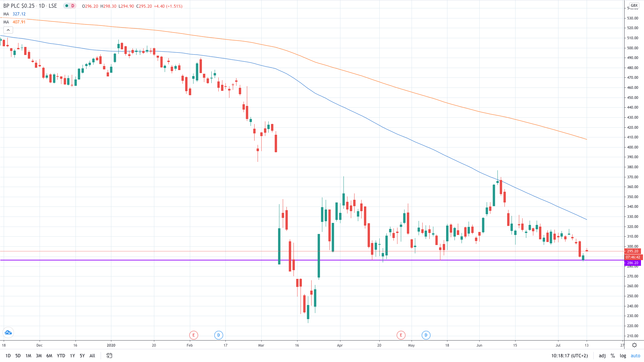Click the BP PLC symbol title
Viewport: 644px width, 362px height.
[19, 6]
